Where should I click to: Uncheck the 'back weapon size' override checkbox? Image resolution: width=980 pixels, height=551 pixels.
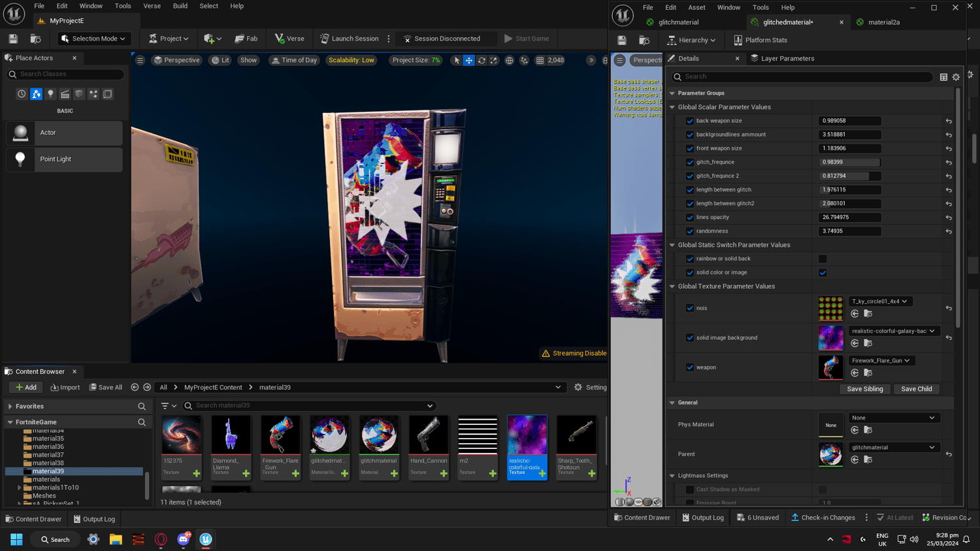click(690, 121)
